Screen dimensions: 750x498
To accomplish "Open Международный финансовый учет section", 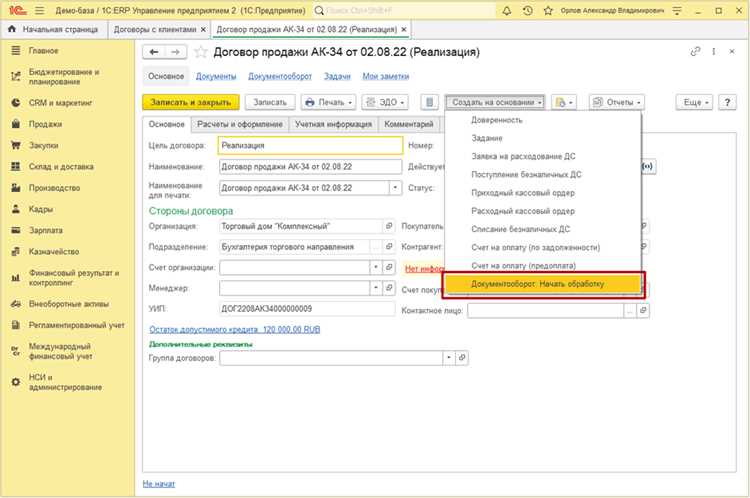I will point(60,351).
